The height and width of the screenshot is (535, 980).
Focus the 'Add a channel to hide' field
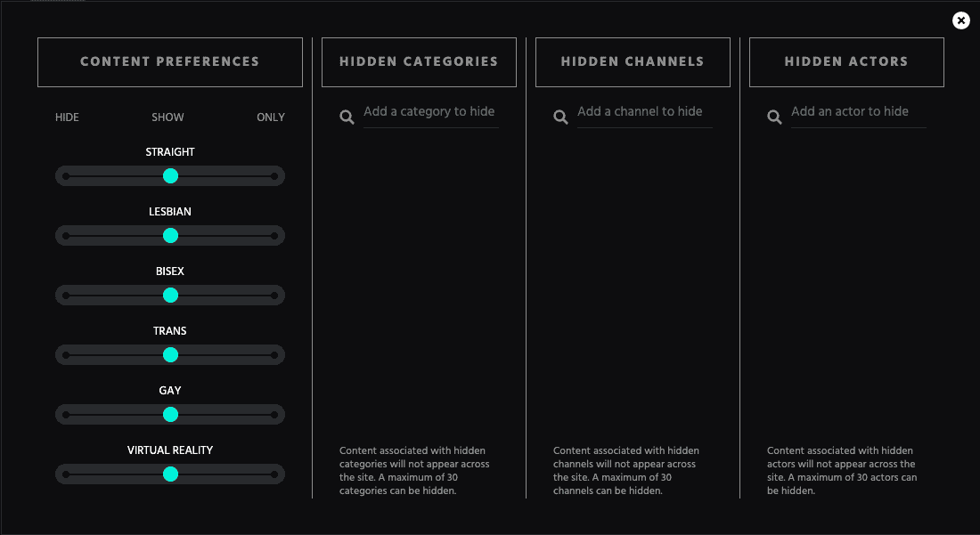point(644,112)
